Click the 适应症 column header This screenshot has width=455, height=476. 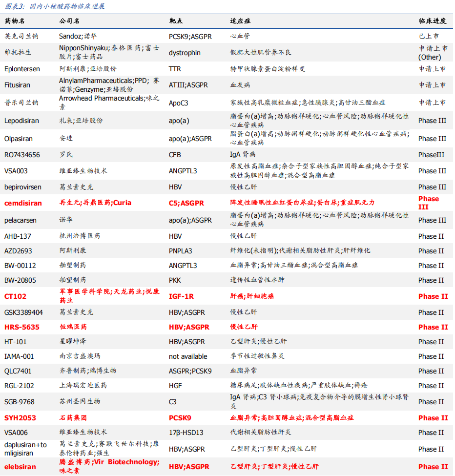[240, 21]
